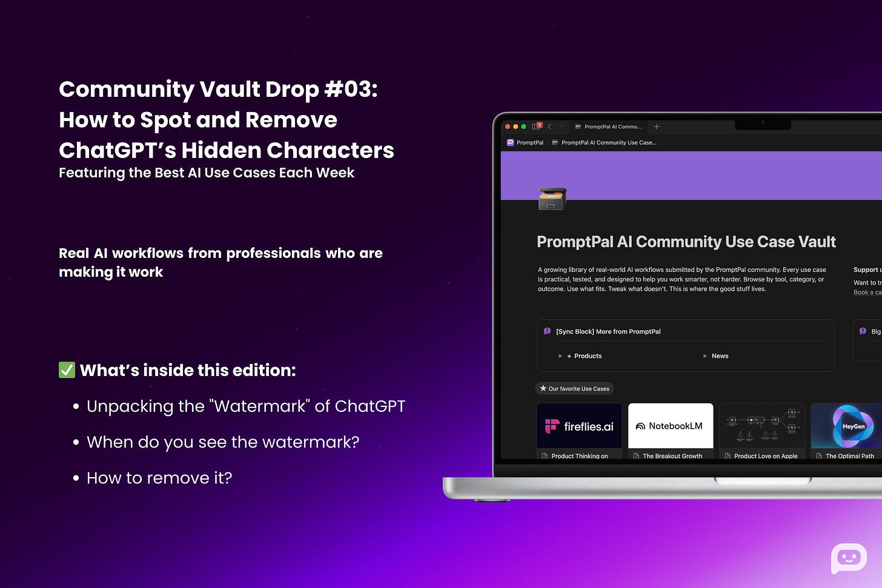Click 'What's inside this edition:' heading
Viewport: 882px width, 588px height.
(188, 370)
